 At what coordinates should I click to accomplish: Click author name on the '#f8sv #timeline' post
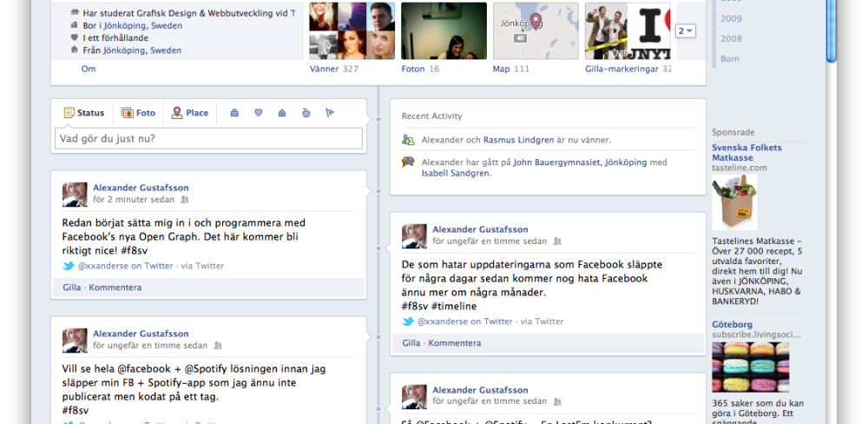tap(480, 229)
